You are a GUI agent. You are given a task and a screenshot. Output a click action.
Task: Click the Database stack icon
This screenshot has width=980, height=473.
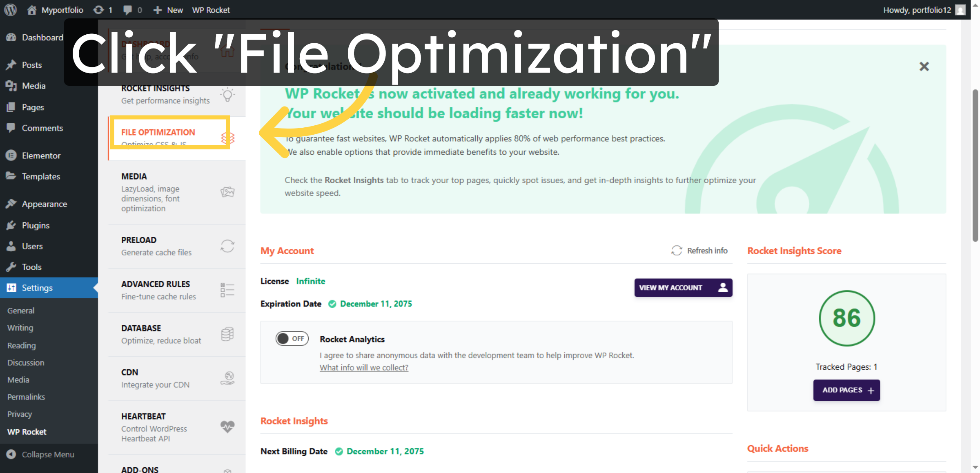[x=227, y=334]
